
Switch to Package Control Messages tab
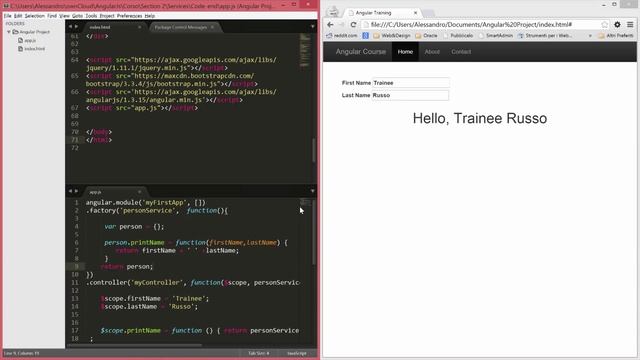point(180,27)
